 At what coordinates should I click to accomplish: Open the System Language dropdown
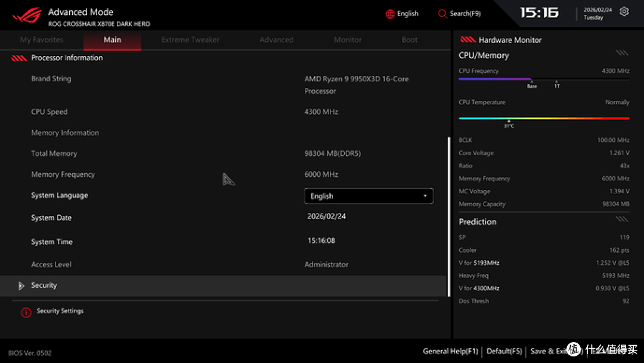pyautogui.click(x=369, y=196)
